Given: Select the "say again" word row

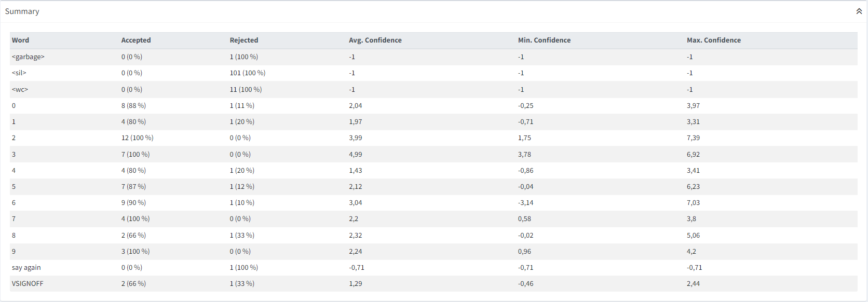Looking at the screenshot, I should tap(433, 268).
